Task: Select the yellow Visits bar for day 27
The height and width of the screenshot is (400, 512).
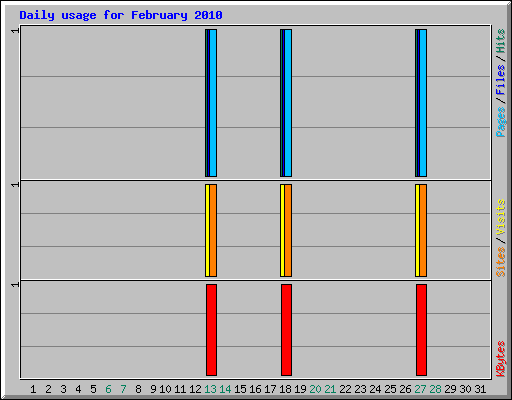Action: 417,230
